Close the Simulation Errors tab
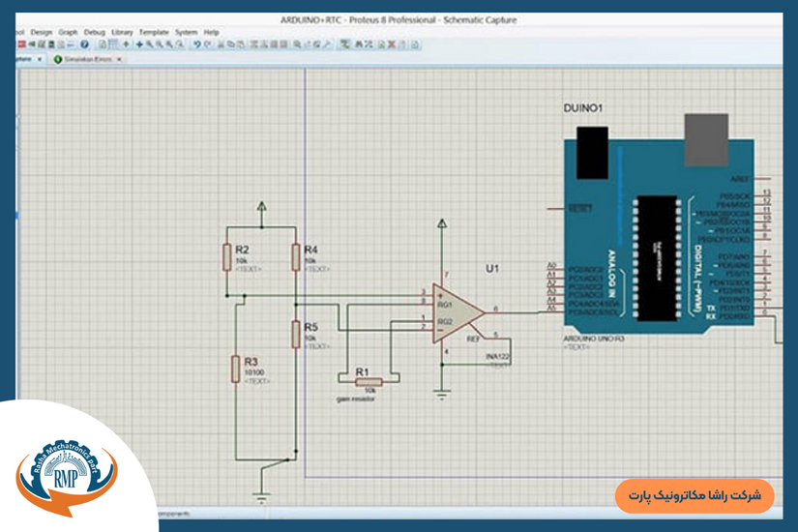The width and height of the screenshot is (798, 532). pyautogui.click(x=119, y=59)
